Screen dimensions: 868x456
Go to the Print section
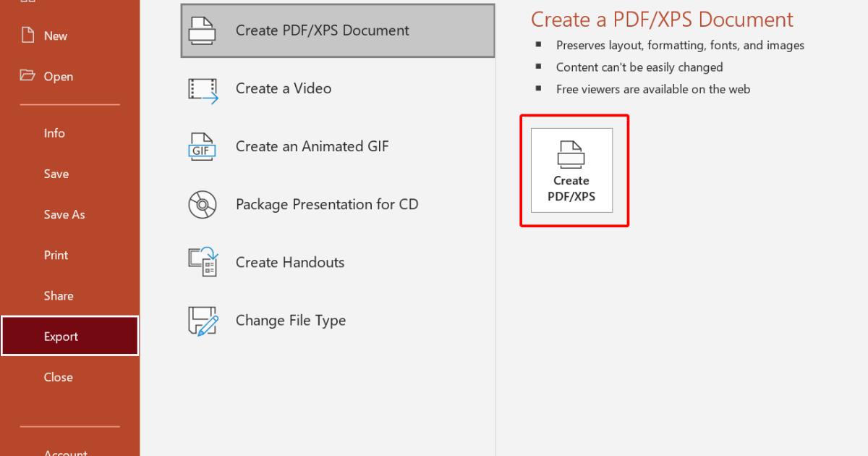[56, 255]
